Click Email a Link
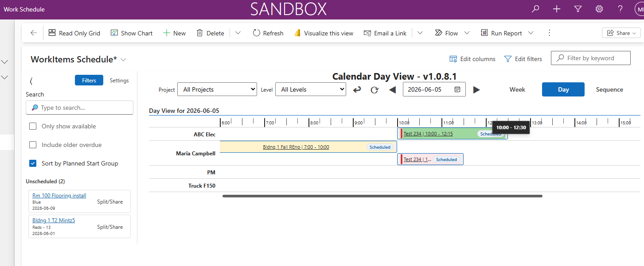The height and width of the screenshot is (266, 644). click(x=385, y=33)
